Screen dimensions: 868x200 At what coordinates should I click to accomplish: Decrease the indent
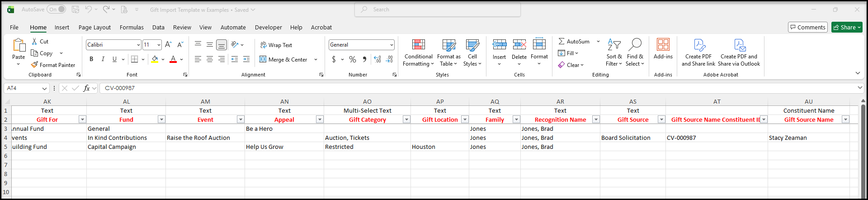pyautogui.click(x=235, y=59)
